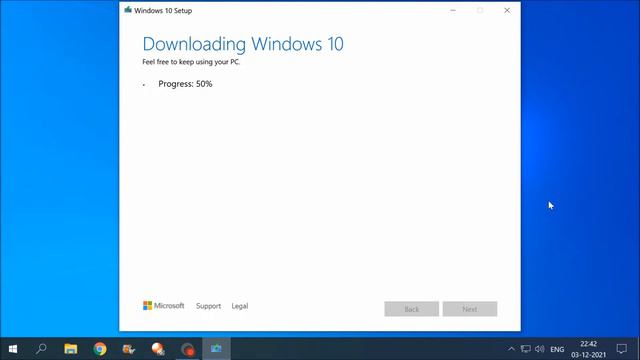Image resolution: width=640 pixels, height=360 pixels.
Task: Click the Microsoft logo in setup footer
Action: [x=163, y=305]
